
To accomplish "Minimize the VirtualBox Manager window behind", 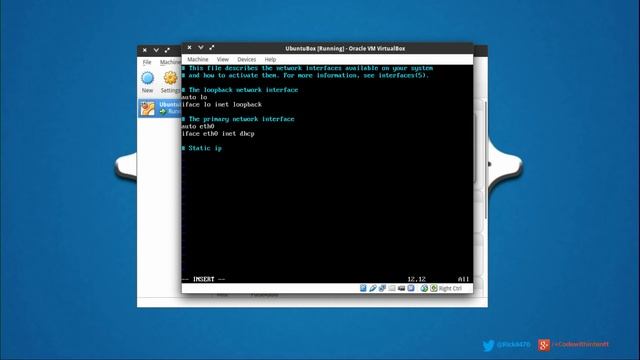I will pos(156,50).
